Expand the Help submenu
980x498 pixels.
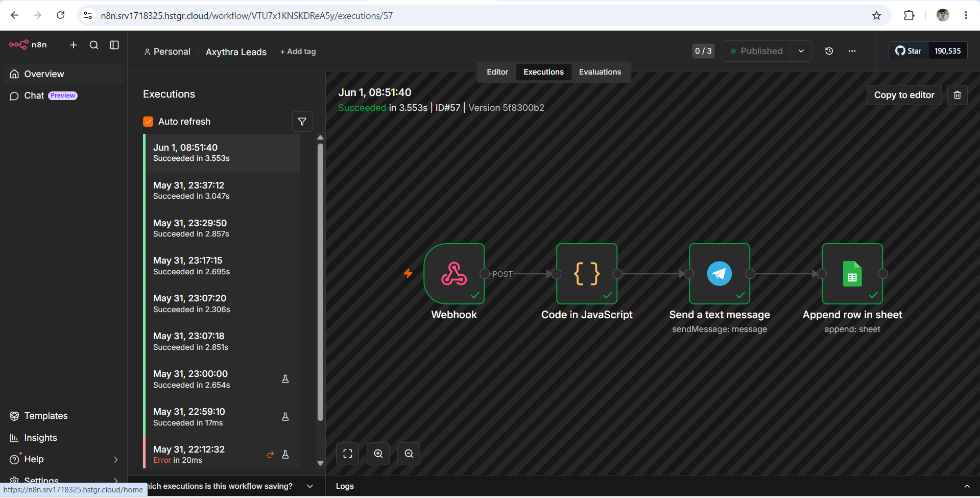click(x=116, y=459)
